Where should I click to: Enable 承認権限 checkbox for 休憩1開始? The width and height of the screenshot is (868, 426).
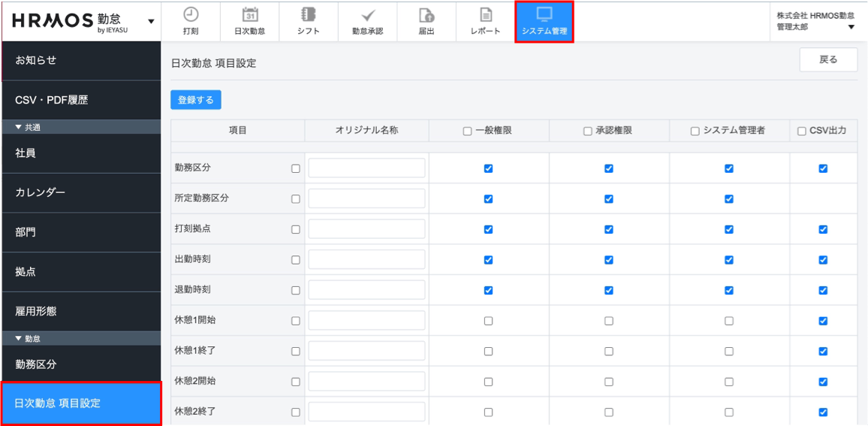609,321
